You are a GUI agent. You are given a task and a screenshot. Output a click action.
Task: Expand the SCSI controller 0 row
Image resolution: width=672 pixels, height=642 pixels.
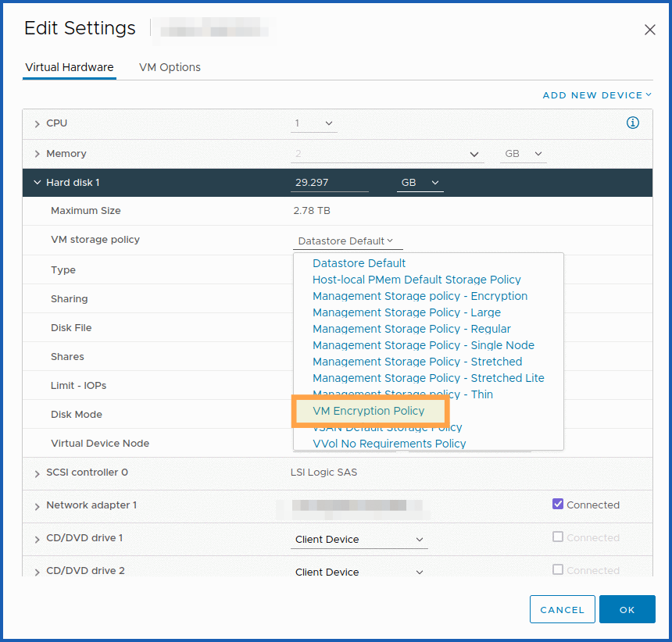tap(37, 473)
